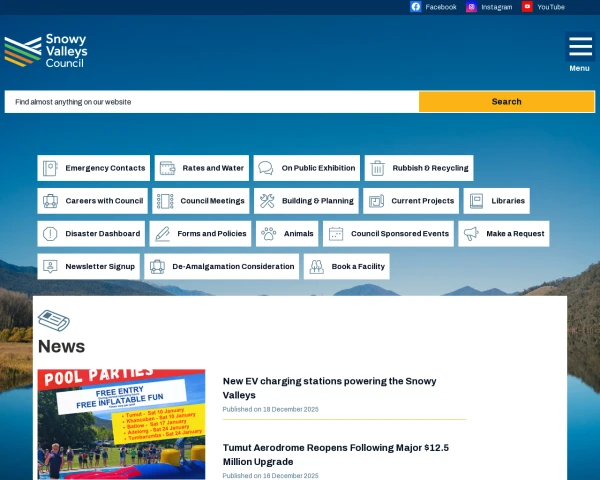Open the Instagram icon link
The image size is (600, 480).
471,7
